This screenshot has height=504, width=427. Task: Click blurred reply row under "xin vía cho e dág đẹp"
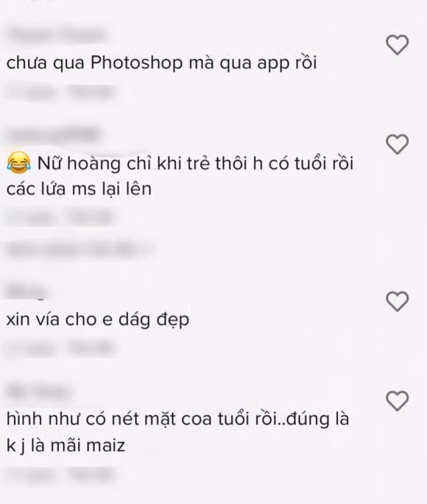tap(60, 349)
